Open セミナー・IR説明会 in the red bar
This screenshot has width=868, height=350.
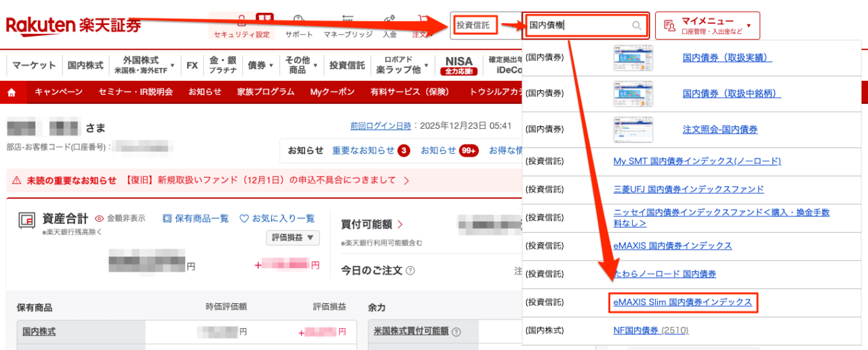(x=136, y=92)
